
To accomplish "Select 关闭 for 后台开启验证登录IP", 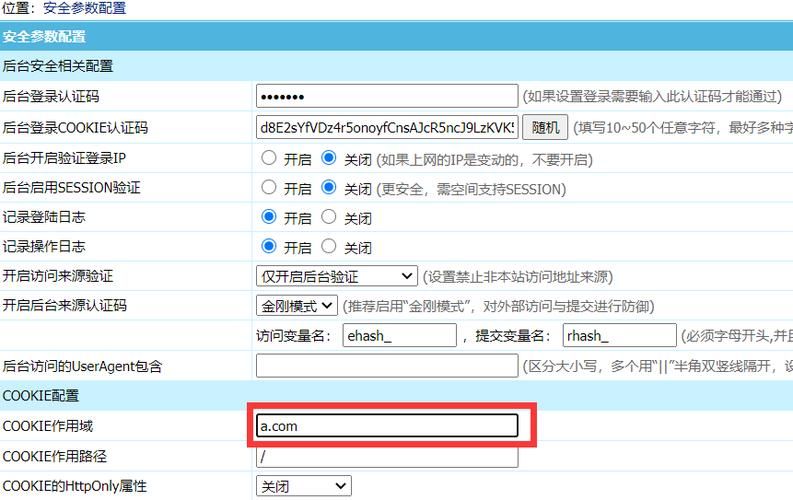I will (x=329, y=158).
